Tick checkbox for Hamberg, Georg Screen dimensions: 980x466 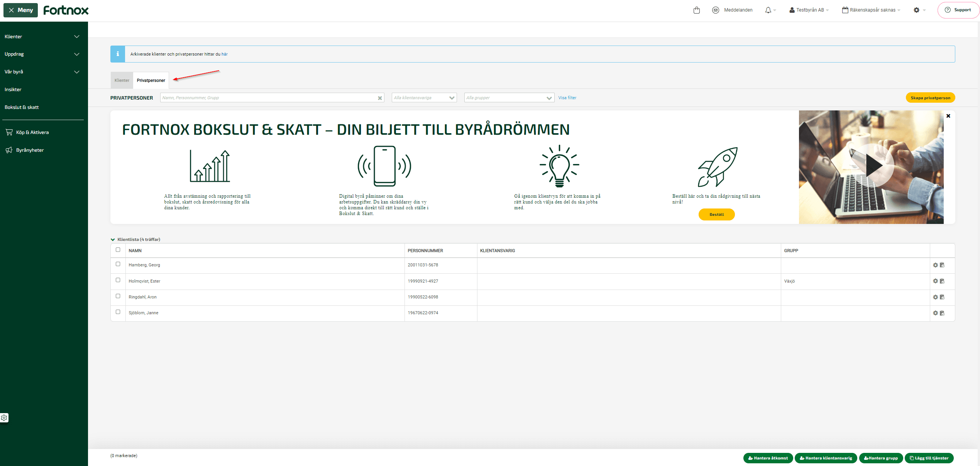click(x=118, y=264)
